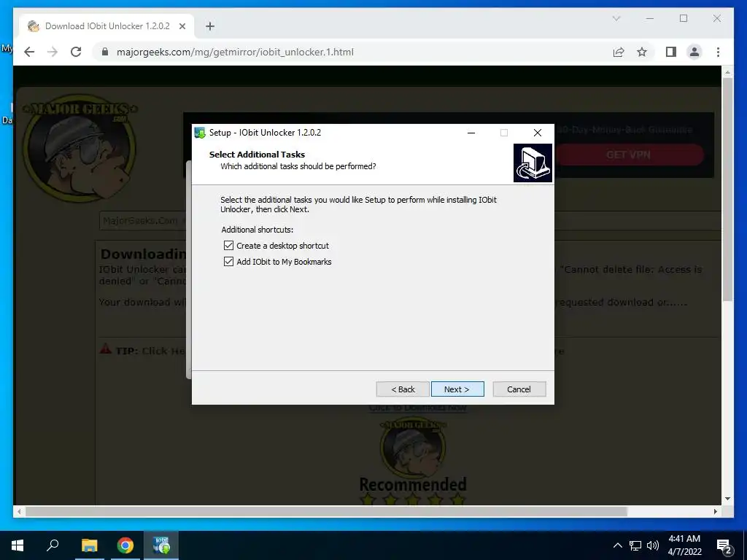747x560 pixels.
Task: Uncheck Create a desktop shortcut checkbox
Action: (228, 246)
